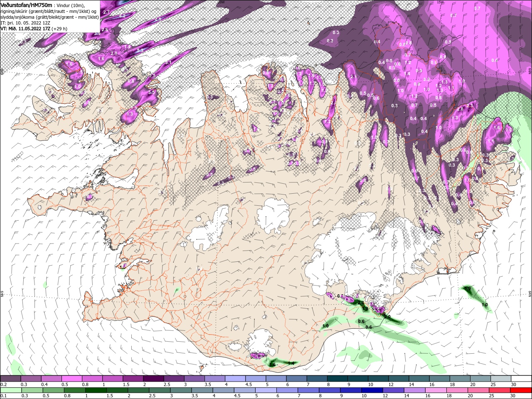Click the 0.1 label under the lower legend
532x399 pixels.
coord(3,396)
